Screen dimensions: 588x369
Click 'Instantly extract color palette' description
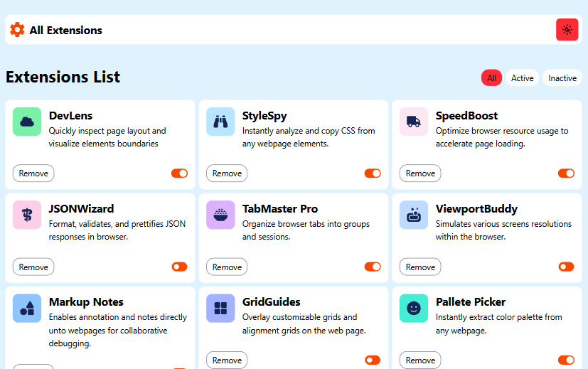click(x=498, y=323)
